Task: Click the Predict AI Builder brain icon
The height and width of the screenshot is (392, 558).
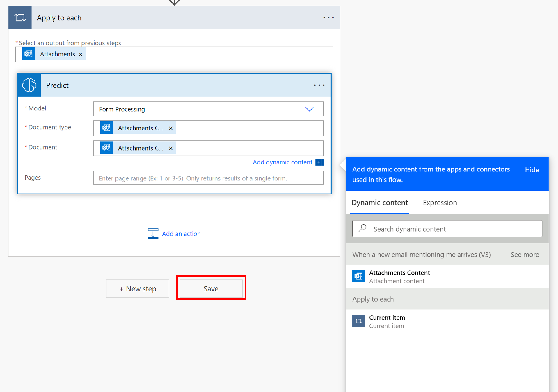Action: [x=29, y=85]
